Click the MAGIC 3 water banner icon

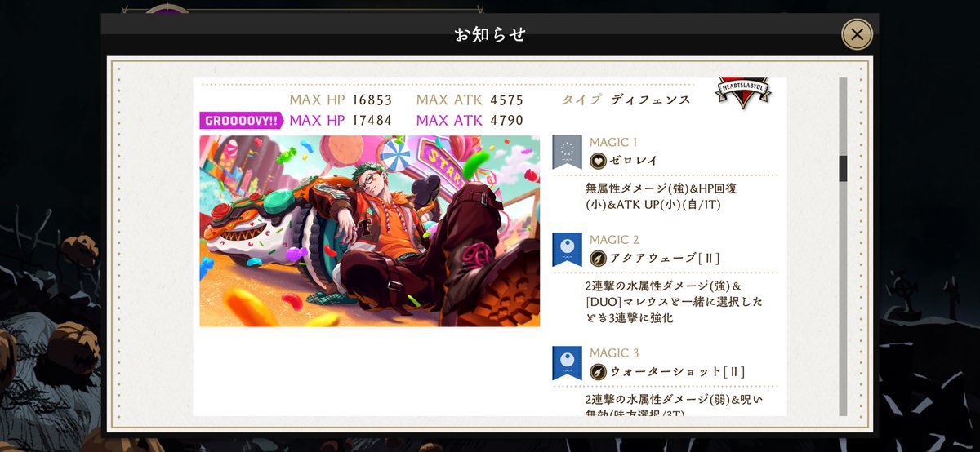567,363
